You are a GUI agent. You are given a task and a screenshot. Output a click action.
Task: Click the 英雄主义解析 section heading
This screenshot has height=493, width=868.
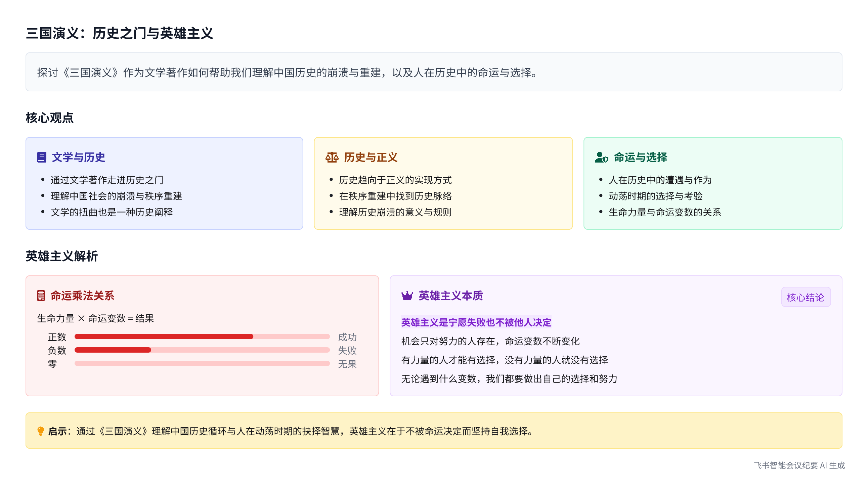point(61,256)
